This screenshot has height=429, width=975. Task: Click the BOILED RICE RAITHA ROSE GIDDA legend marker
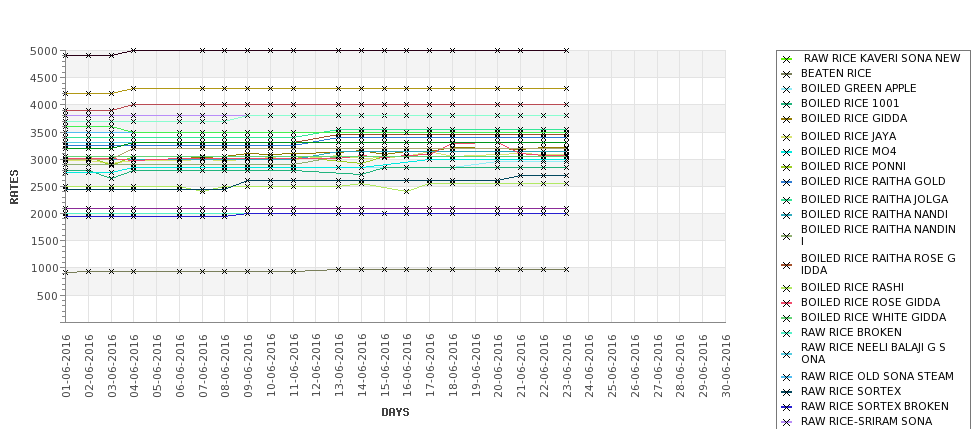coord(787,265)
